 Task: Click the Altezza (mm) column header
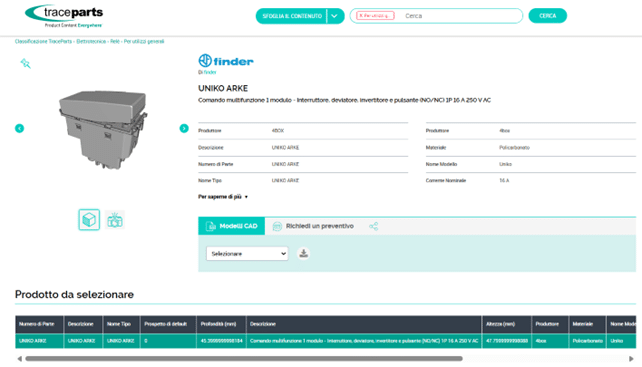coord(506,324)
